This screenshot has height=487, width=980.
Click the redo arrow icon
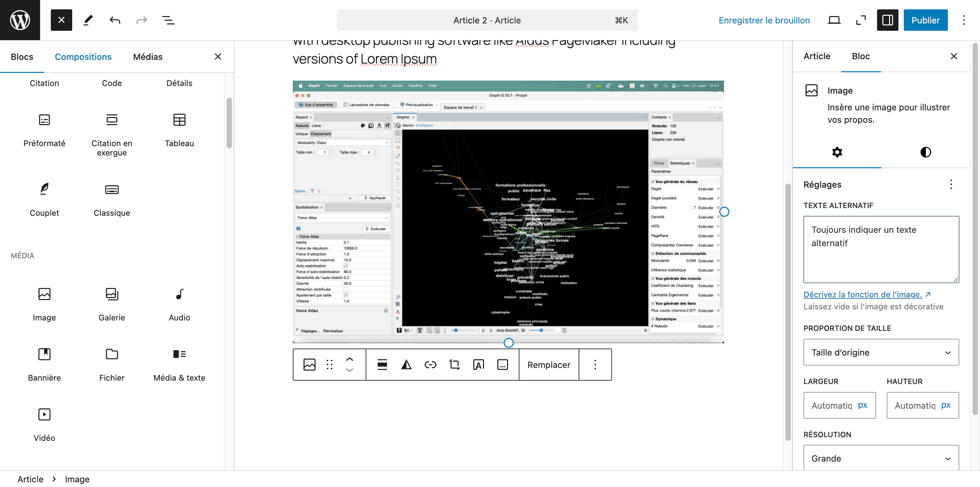pyautogui.click(x=141, y=20)
